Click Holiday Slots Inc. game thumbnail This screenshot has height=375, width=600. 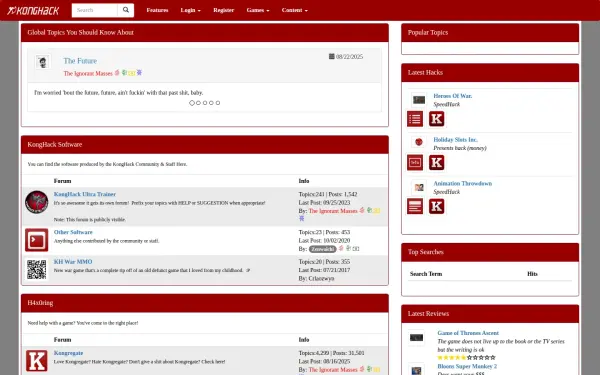click(x=419, y=142)
